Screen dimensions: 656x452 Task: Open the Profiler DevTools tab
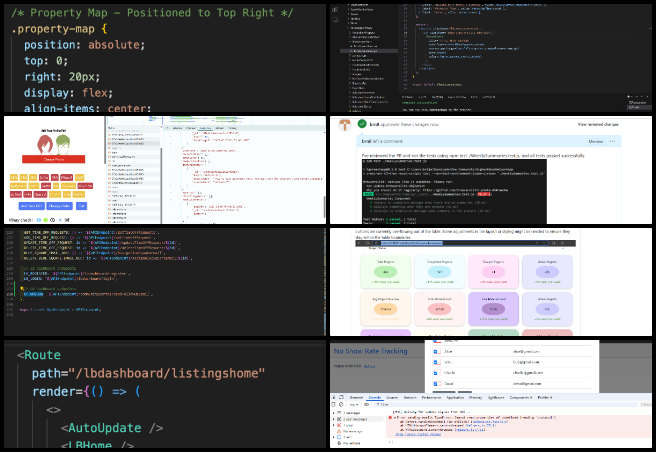pos(545,397)
